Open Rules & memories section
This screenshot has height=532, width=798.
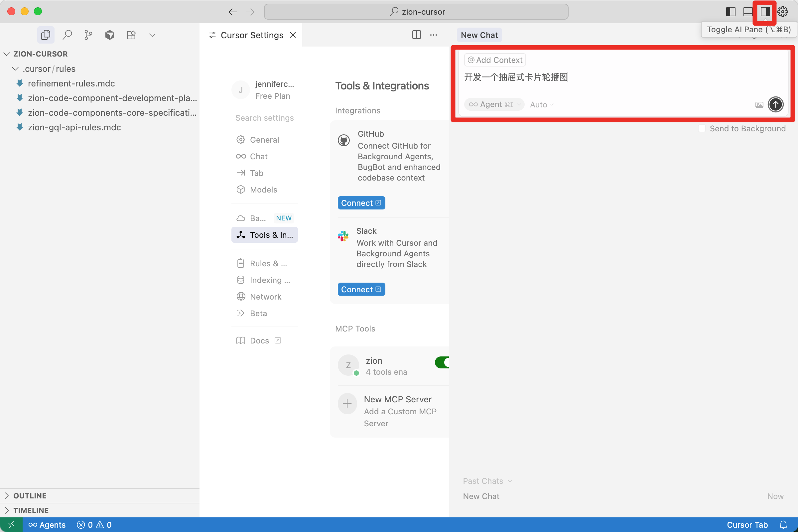264,264
